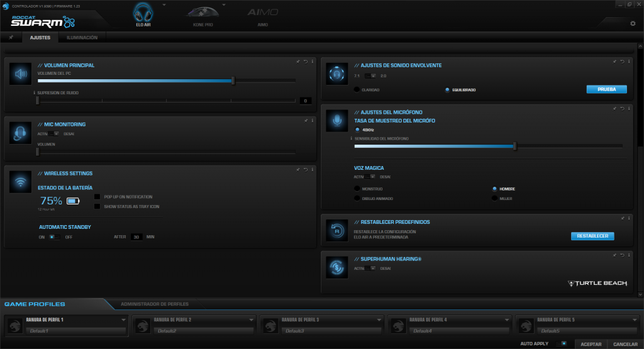Click the standby minutes input field
The height and width of the screenshot is (349, 644).
pyautogui.click(x=136, y=237)
